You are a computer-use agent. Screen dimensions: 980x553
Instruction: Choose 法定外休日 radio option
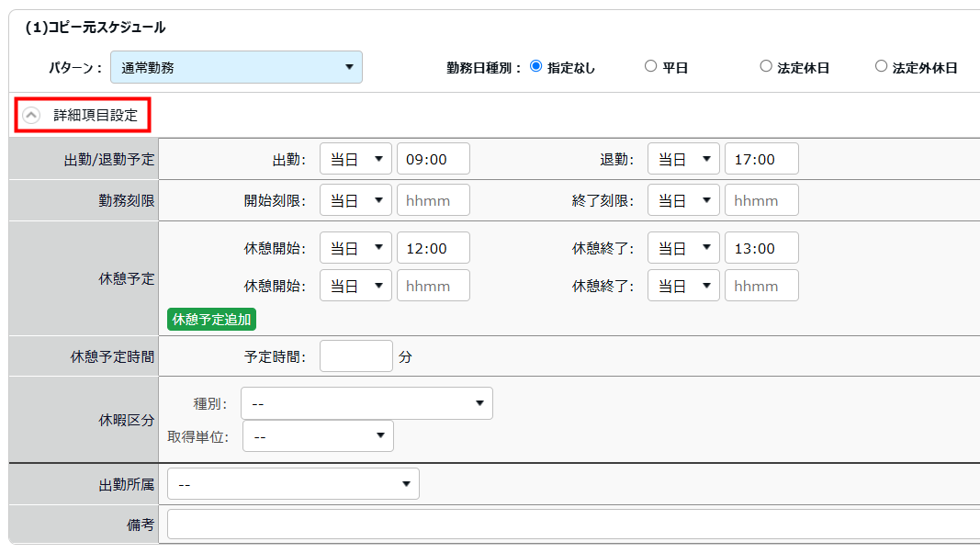[x=881, y=66]
